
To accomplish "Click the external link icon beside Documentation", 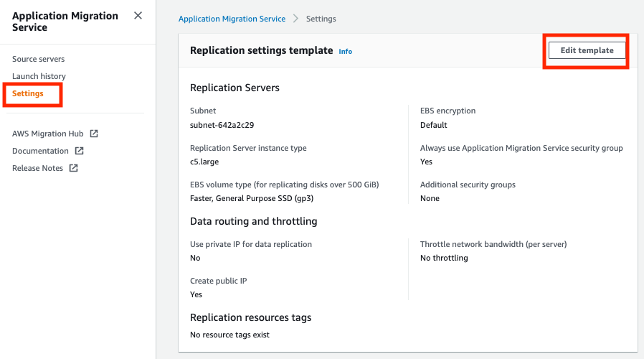I will (x=80, y=151).
